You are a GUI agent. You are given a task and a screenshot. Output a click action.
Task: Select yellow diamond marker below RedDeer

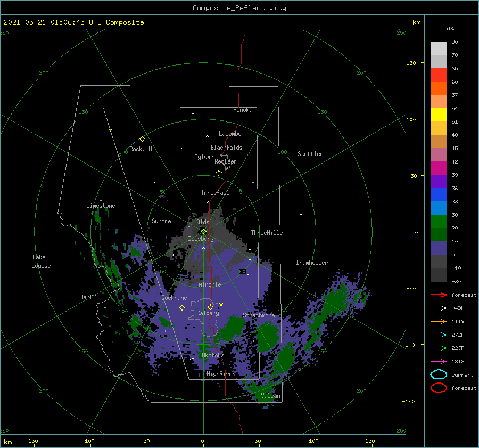(x=219, y=173)
